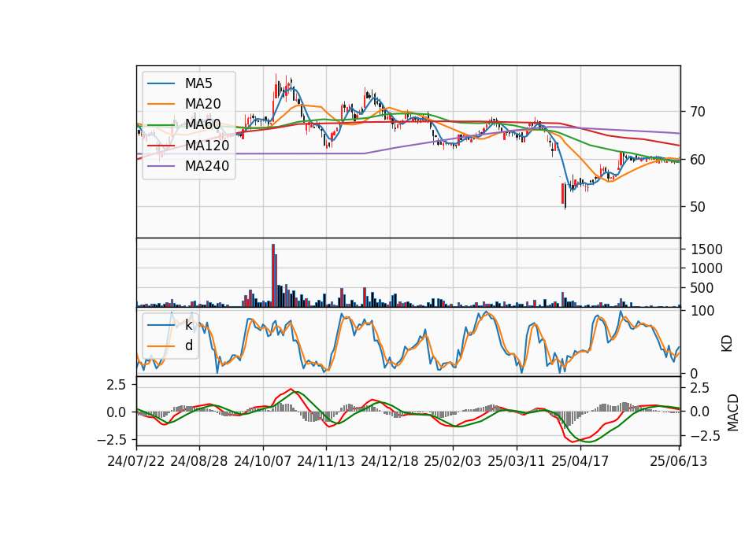Click the MA5 blue line sample
The image size is (756, 543).
tap(161, 83)
